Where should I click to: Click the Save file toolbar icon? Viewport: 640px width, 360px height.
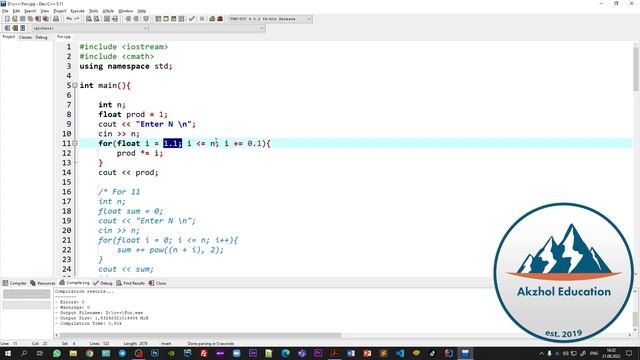click(22, 19)
